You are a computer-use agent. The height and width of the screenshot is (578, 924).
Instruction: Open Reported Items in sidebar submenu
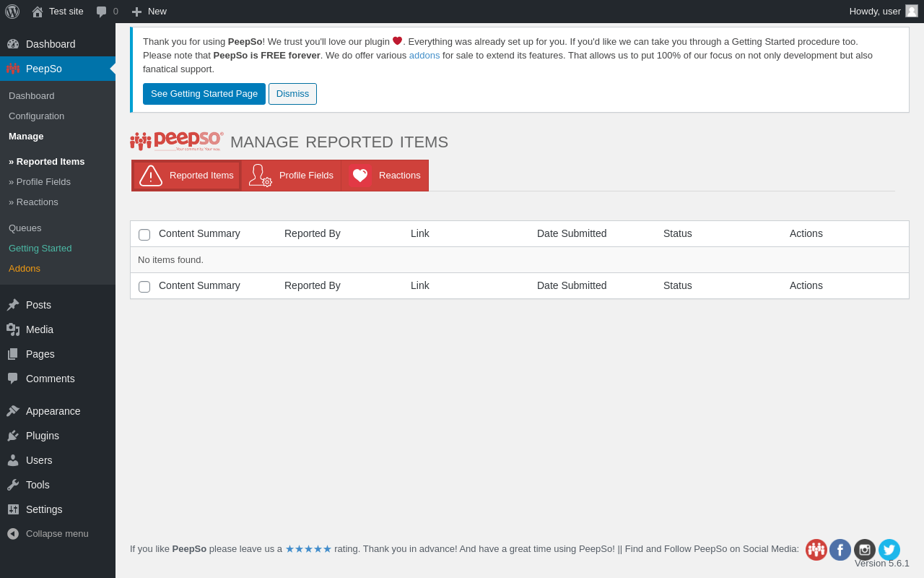(47, 162)
